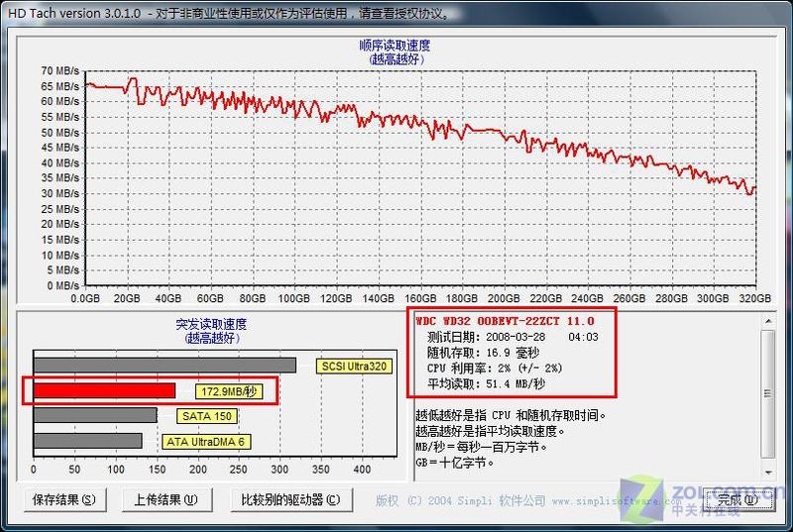Click info panel scrollbar up arrow
This screenshot has width=793, height=532.
coord(768,321)
